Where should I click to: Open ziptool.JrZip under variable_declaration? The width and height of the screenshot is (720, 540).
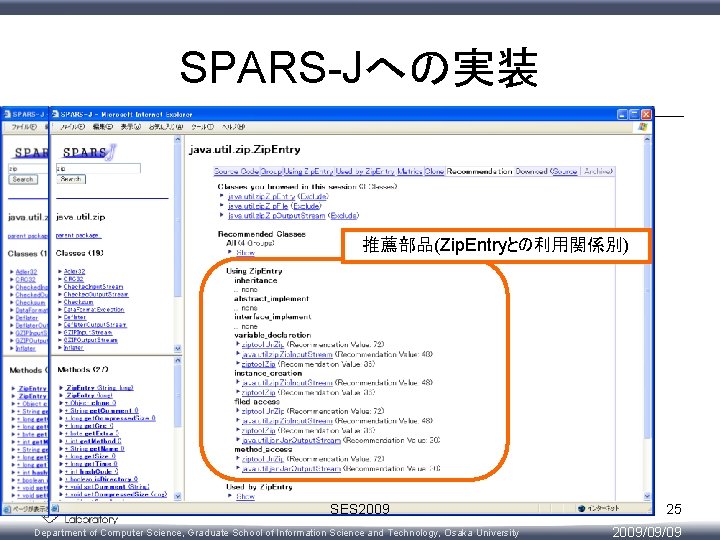click(x=263, y=344)
